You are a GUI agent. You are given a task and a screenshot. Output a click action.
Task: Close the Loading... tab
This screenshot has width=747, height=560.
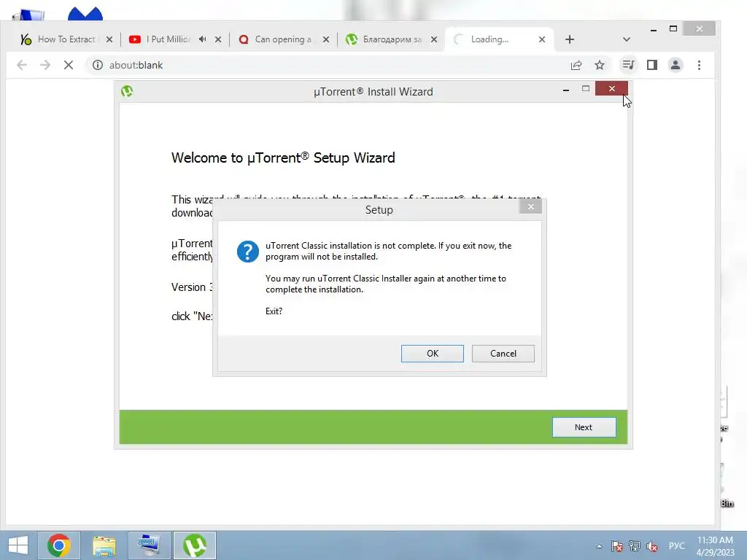[x=542, y=39]
